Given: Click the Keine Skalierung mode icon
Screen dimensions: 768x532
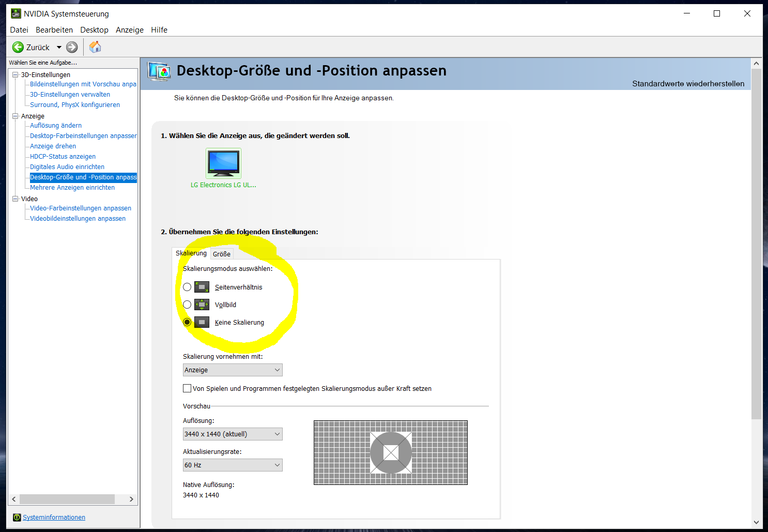Looking at the screenshot, I should [x=202, y=322].
